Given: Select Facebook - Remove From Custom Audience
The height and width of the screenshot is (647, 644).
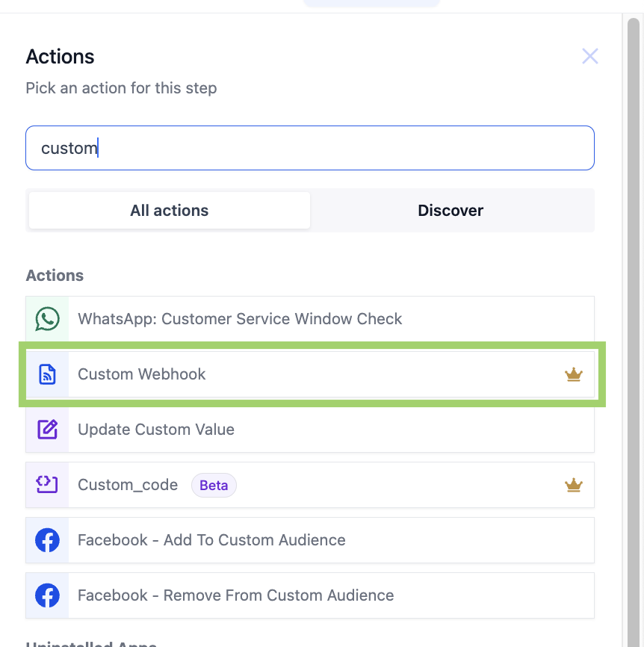Looking at the screenshot, I should [235, 595].
